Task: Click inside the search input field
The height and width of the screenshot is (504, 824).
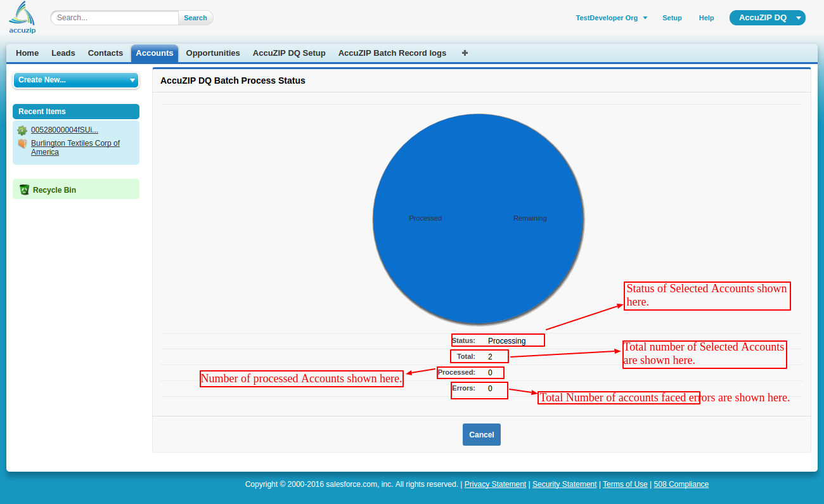Action: click(x=114, y=18)
